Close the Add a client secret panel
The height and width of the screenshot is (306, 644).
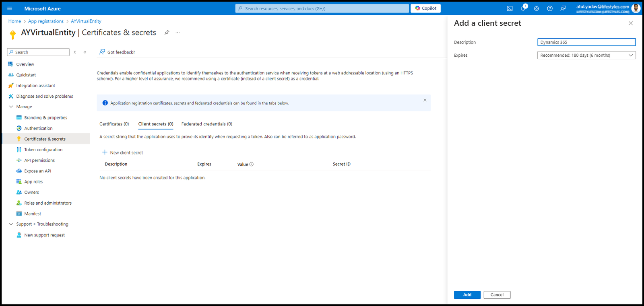pyautogui.click(x=631, y=23)
